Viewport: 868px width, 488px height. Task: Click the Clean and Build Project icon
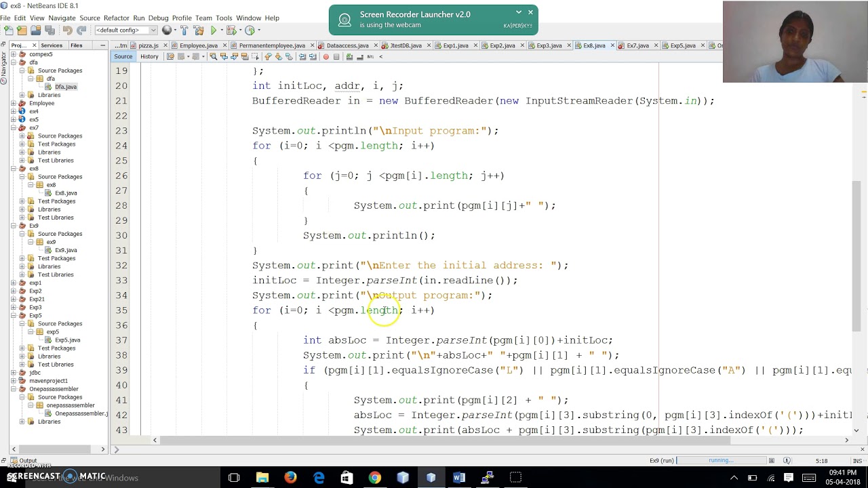198,30
